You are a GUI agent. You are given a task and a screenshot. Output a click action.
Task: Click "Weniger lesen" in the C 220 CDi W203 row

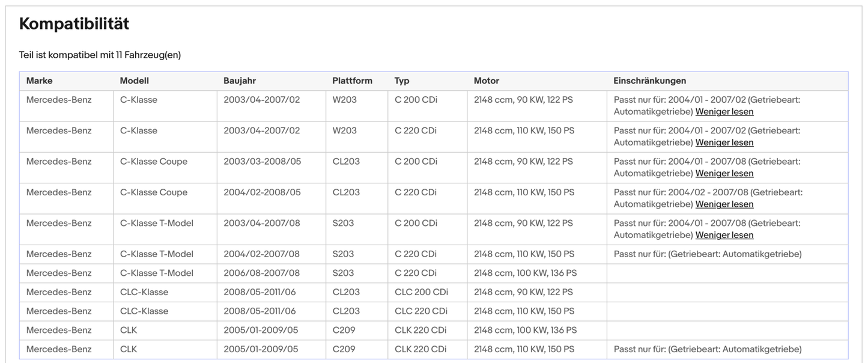pos(724,142)
